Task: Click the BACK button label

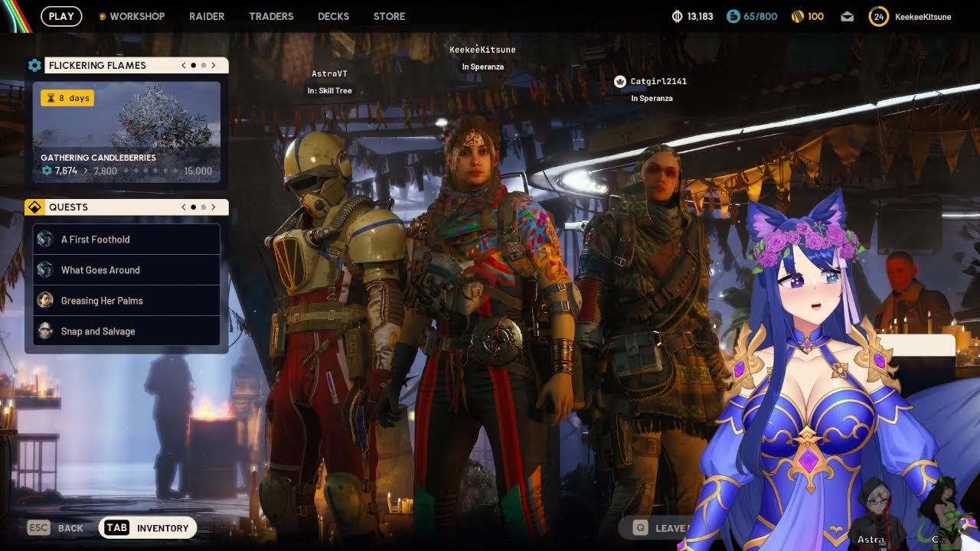Action: (x=70, y=528)
